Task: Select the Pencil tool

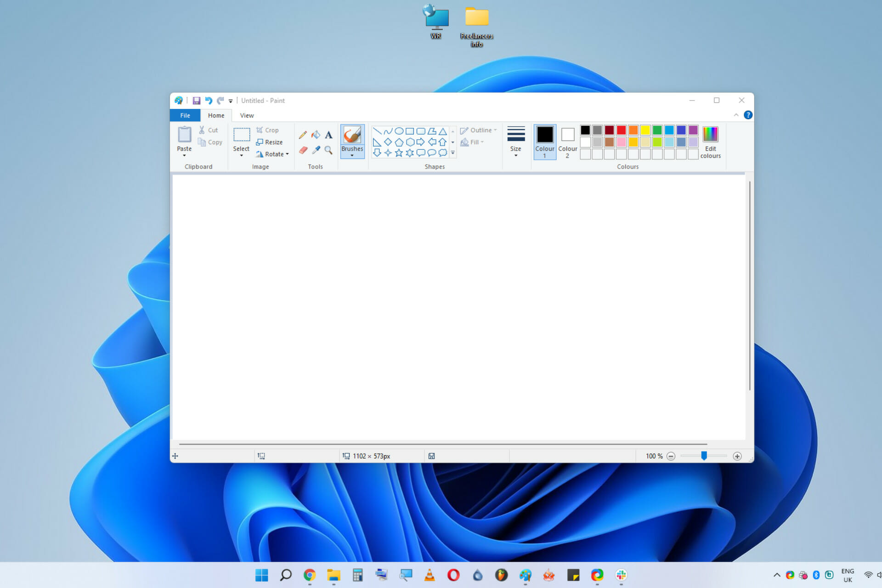Action: tap(303, 135)
